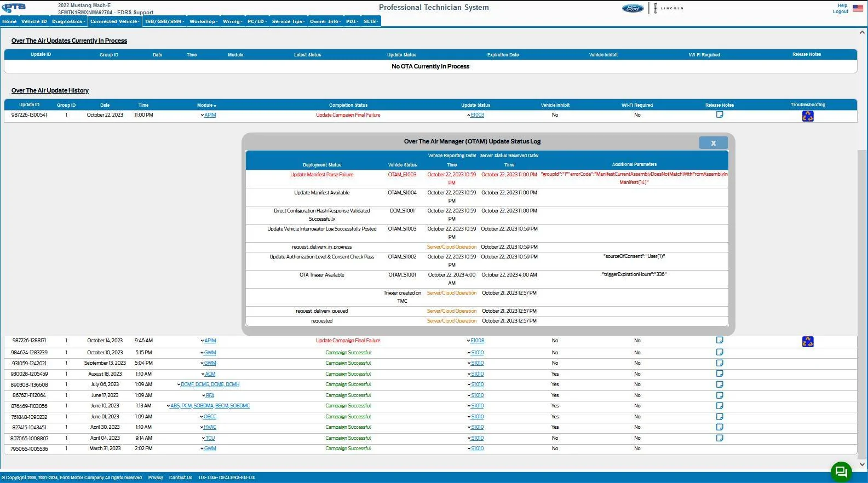Open the Wiring dropdown menu
The image size is (868, 483).
pyautogui.click(x=233, y=21)
